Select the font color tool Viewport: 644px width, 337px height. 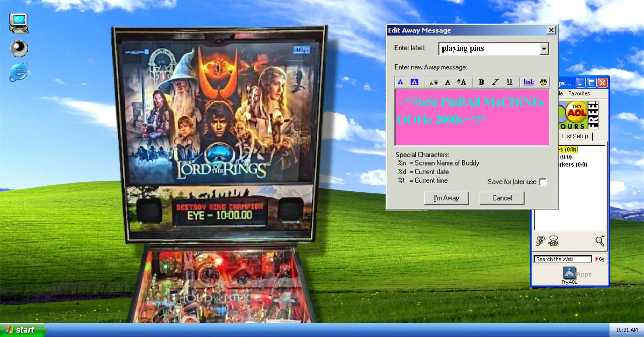[401, 82]
